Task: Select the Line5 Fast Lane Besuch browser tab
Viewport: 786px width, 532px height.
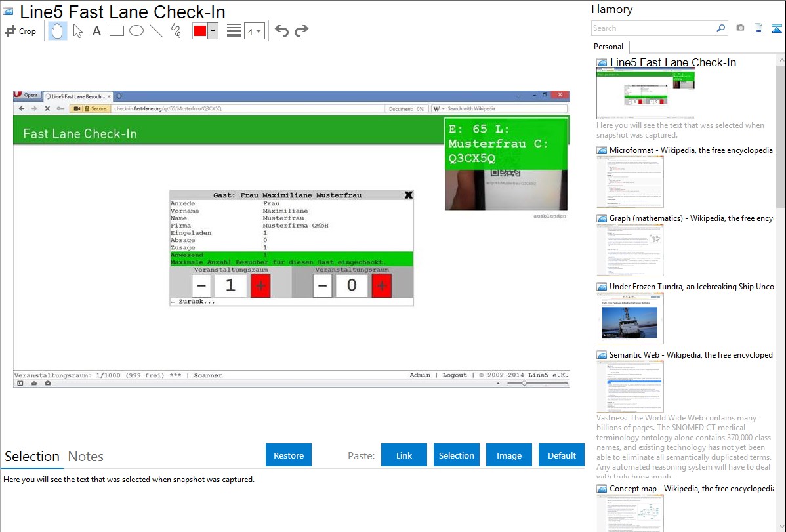Action: point(77,96)
